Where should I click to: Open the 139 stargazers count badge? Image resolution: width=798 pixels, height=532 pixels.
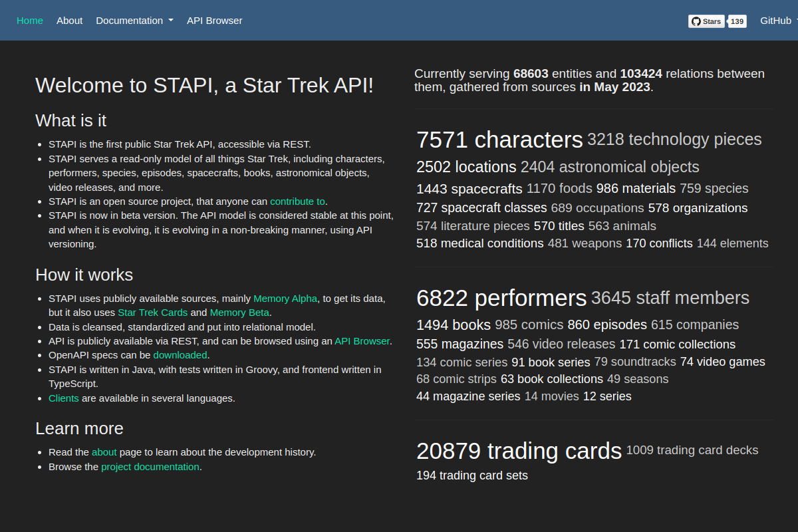(737, 21)
